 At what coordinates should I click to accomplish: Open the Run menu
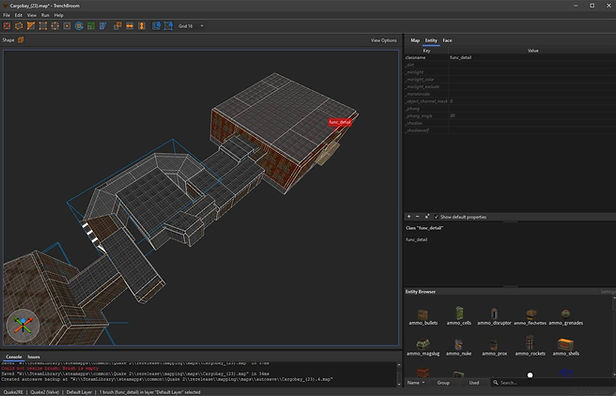coord(45,15)
